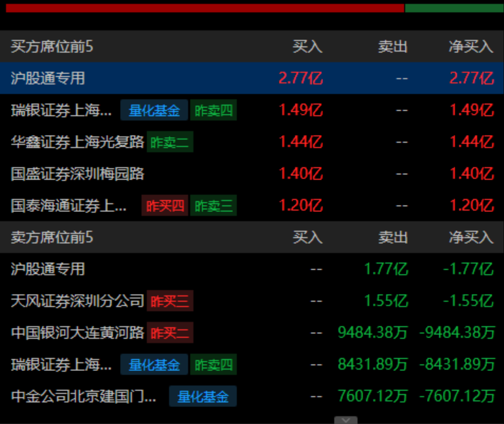Click 1.20亿 net buy for 国泰海通
Image resolution: width=504 pixels, height=424 pixels.
click(472, 206)
